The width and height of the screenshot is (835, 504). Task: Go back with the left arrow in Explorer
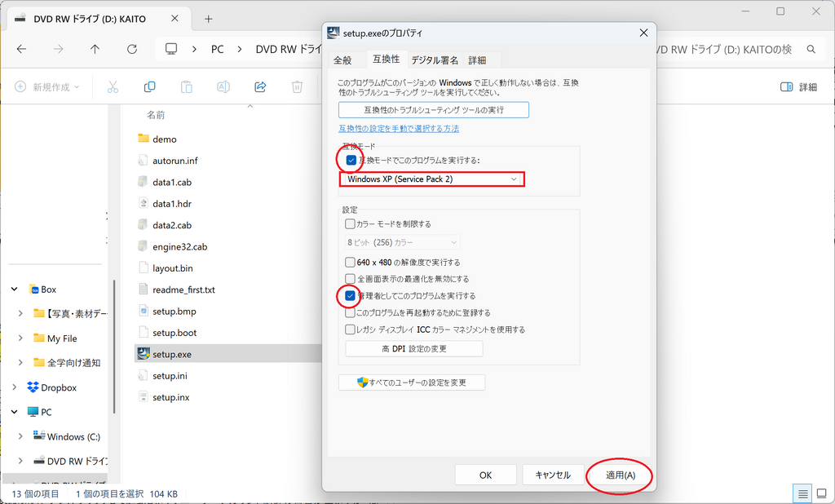point(21,49)
